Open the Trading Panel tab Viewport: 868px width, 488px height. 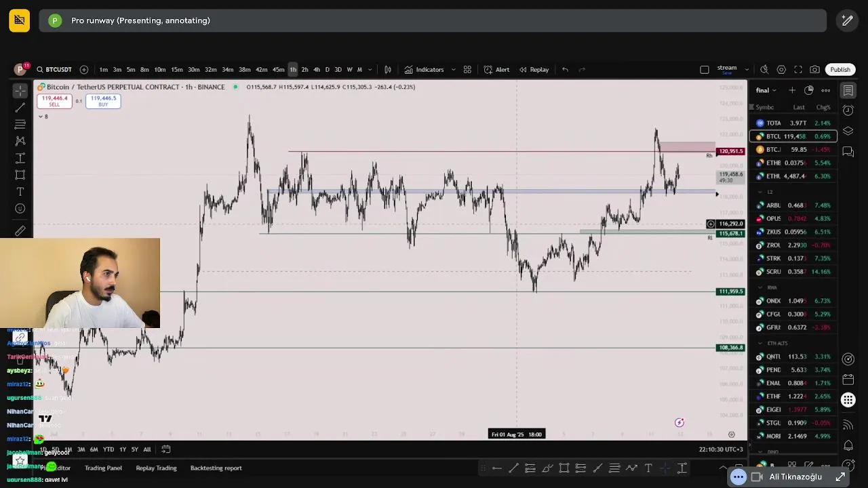(x=103, y=468)
